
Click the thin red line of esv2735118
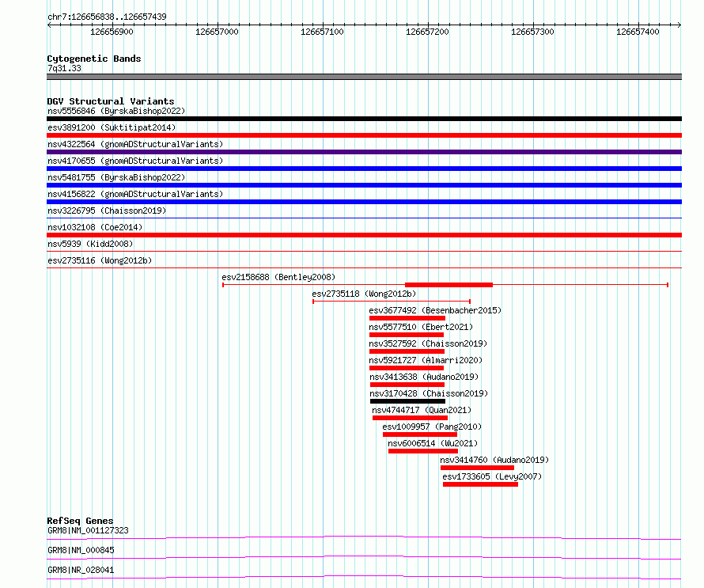(x=392, y=302)
